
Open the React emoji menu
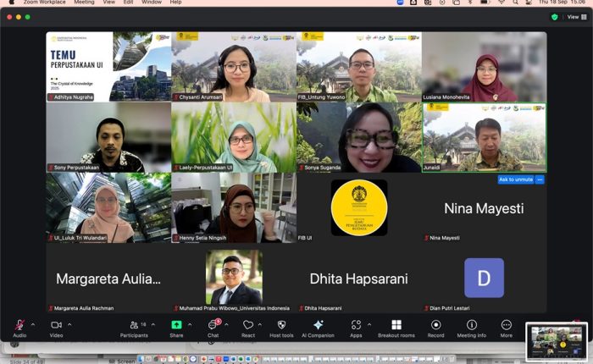tap(248, 326)
